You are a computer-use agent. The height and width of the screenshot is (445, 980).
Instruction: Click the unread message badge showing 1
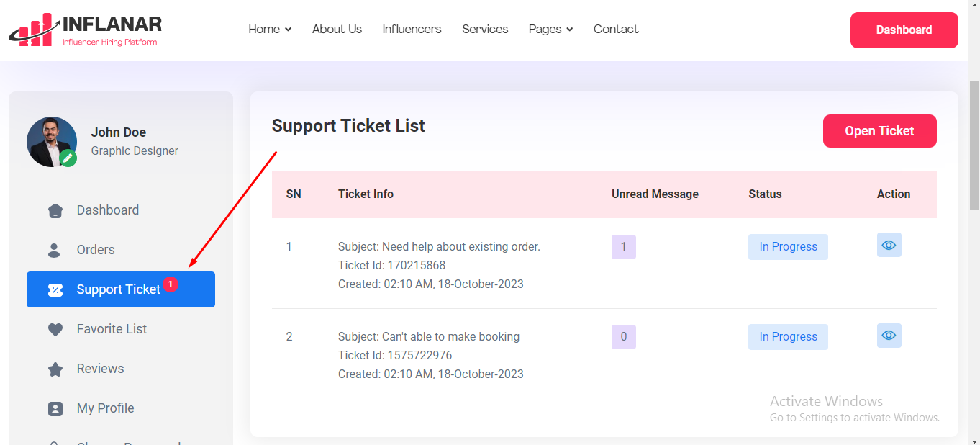point(623,246)
